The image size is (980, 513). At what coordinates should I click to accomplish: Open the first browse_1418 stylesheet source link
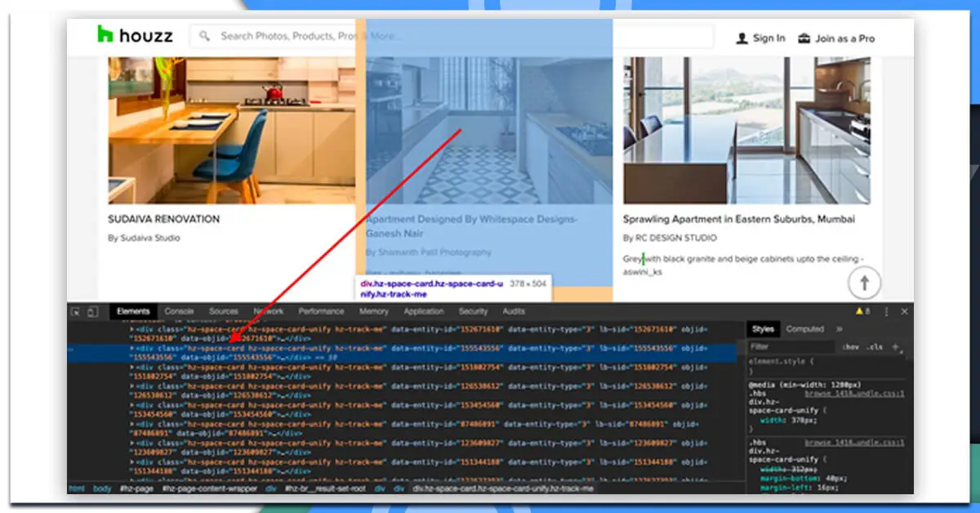pyautogui.click(x=853, y=394)
